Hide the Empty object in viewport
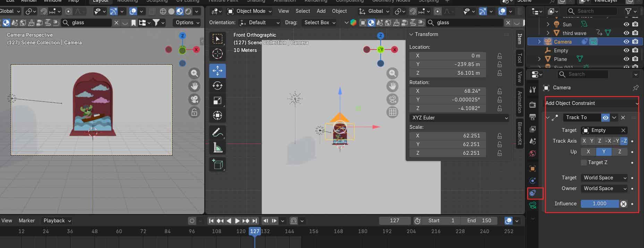The image size is (644, 248). pos(626,50)
